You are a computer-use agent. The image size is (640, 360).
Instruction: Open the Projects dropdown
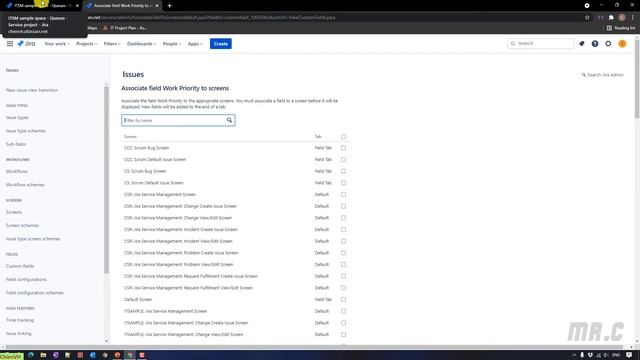(87, 44)
